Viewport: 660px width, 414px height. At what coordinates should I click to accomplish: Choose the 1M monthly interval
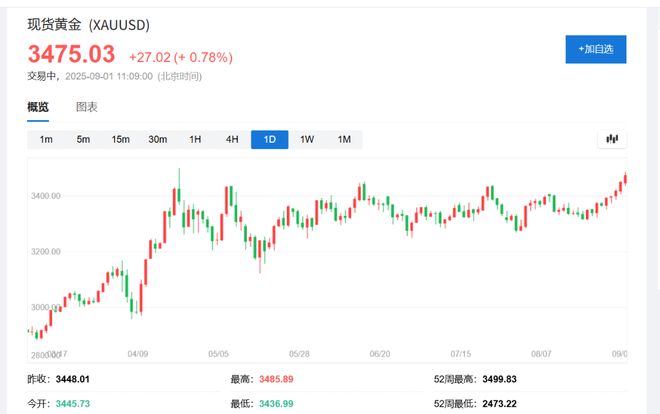344,139
